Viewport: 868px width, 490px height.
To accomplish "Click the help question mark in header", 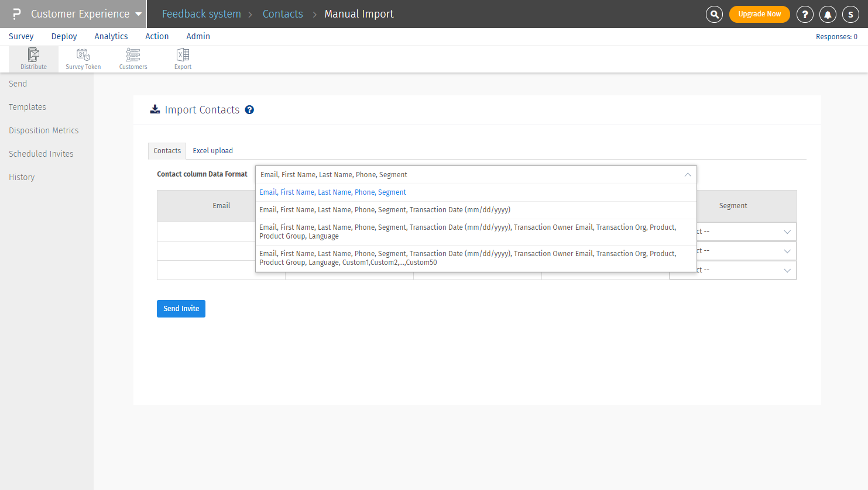I will pyautogui.click(x=805, y=14).
